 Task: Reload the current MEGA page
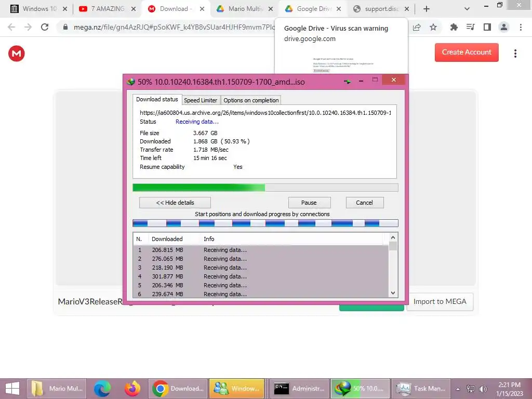tap(45, 27)
